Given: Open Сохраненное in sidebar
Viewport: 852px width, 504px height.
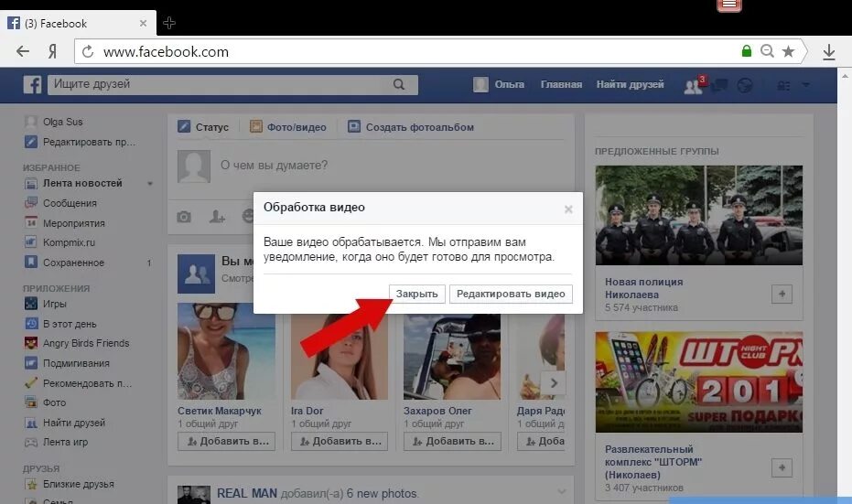Looking at the screenshot, I should (73, 263).
